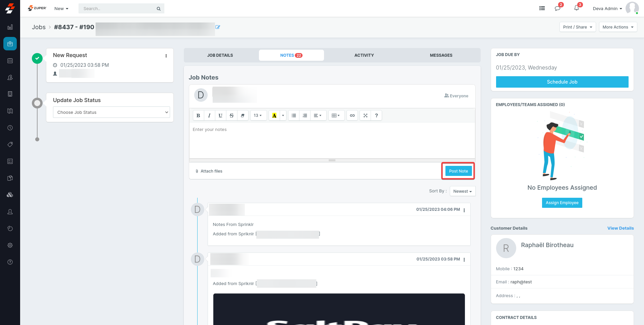
Task: Open the calendar icon in sidebar
Action: 10,61
